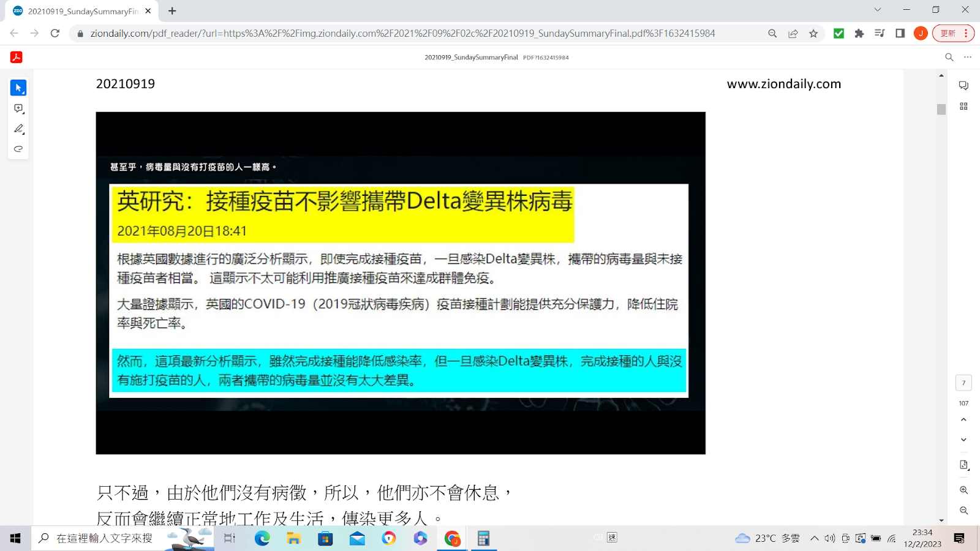
Task: Reload the browser page
Action: [x=55, y=33]
